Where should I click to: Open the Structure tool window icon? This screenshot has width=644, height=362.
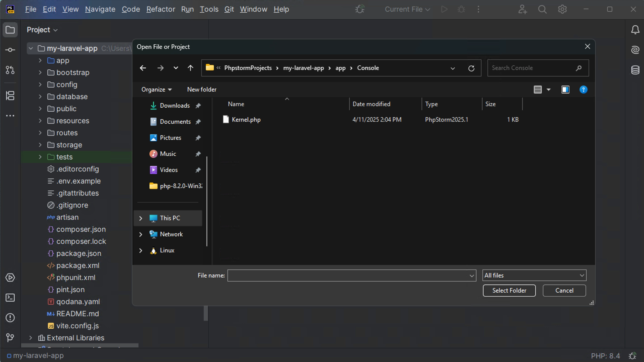tap(10, 96)
